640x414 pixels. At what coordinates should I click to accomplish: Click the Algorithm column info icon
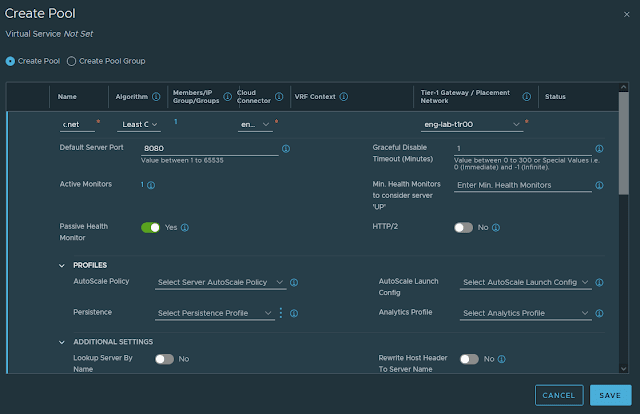click(x=156, y=97)
